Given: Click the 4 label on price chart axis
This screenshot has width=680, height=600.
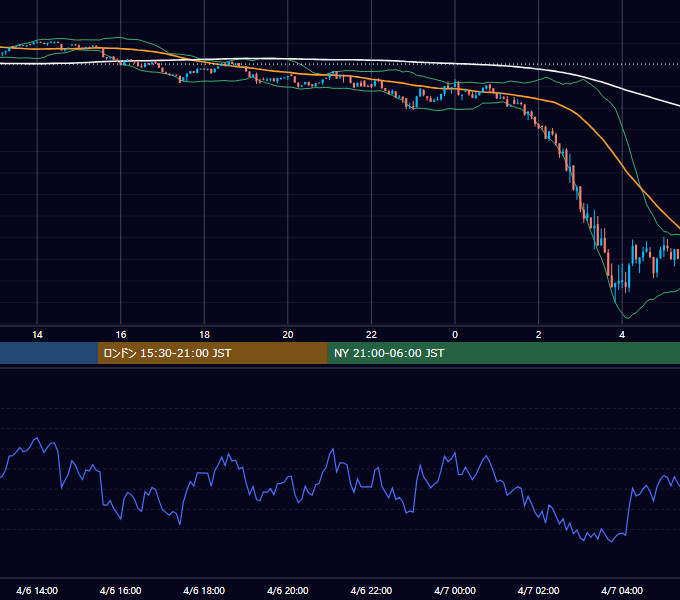Looking at the screenshot, I should click(x=622, y=335).
